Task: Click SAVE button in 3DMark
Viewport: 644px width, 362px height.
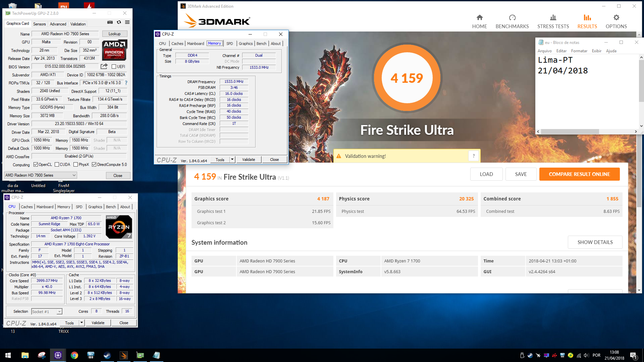Action: coord(521,174)
